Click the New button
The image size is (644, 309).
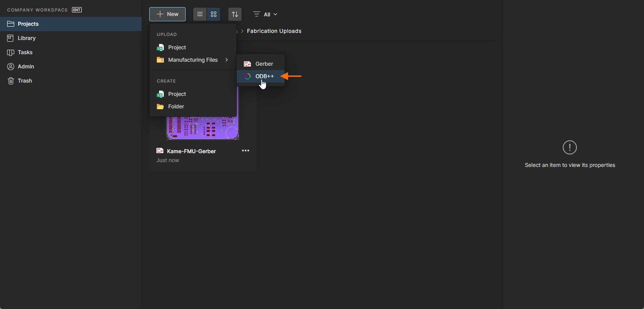[x=167, y=14]
